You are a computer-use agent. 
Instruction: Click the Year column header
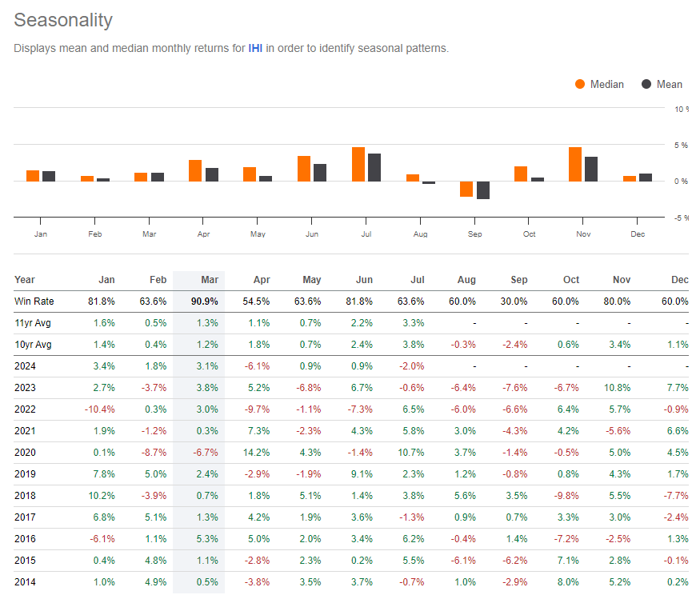[25, 280]
